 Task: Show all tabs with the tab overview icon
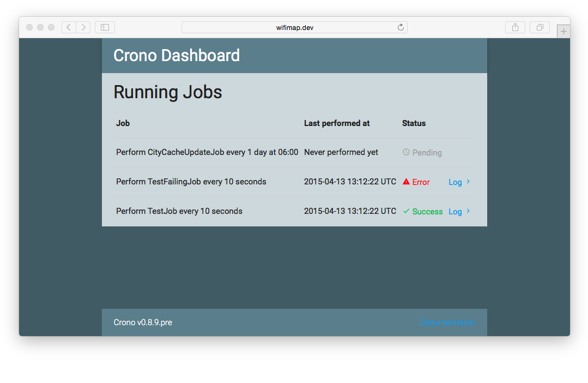tap(539, 27)
